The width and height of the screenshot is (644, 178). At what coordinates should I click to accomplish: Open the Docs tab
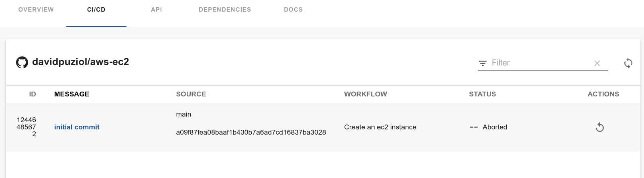pyautogui.click(x=293, y=10)
